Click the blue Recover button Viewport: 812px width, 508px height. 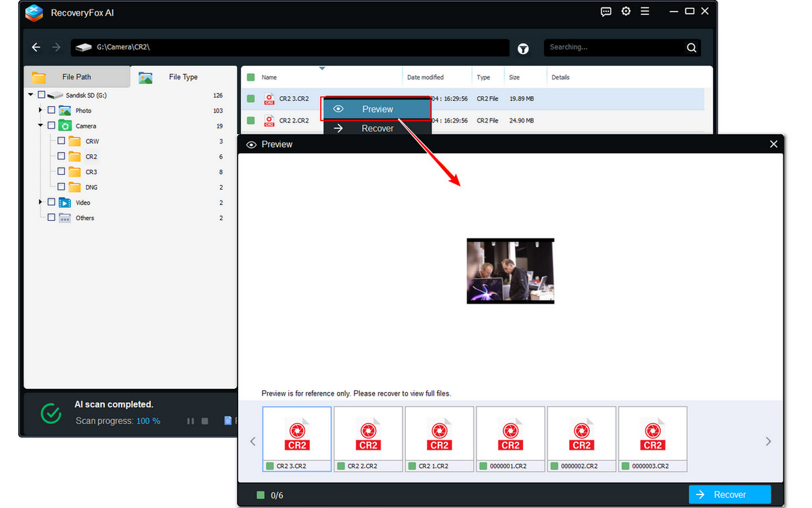pos(729,494)
